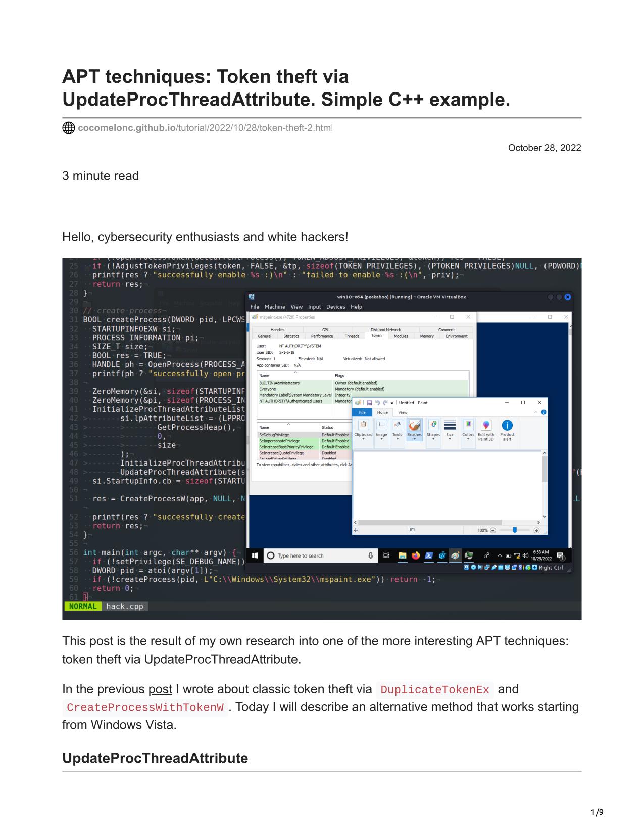Click the Product alert icon in Paint
This screenshot has width=644, height=834.
(507, 425)
